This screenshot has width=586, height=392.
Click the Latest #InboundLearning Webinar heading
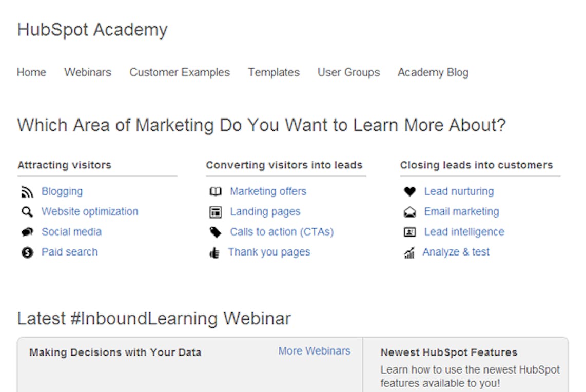(x=154, y=319)
